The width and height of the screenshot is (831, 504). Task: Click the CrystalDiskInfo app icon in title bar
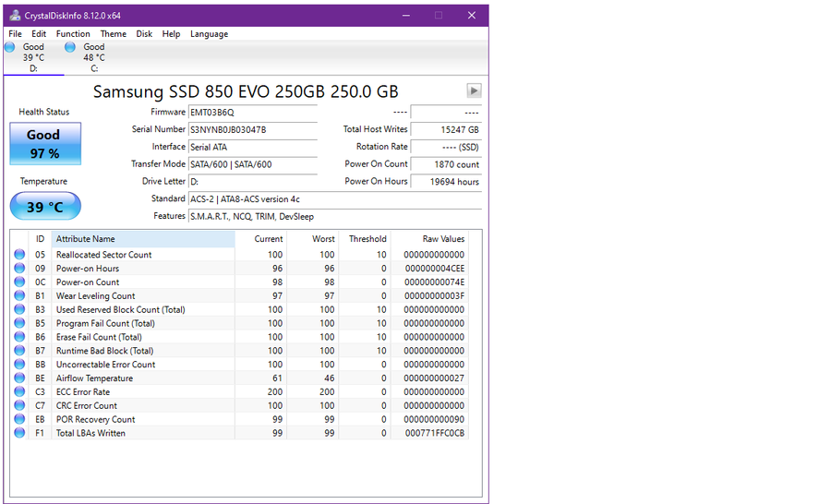(x=15, y=16)
